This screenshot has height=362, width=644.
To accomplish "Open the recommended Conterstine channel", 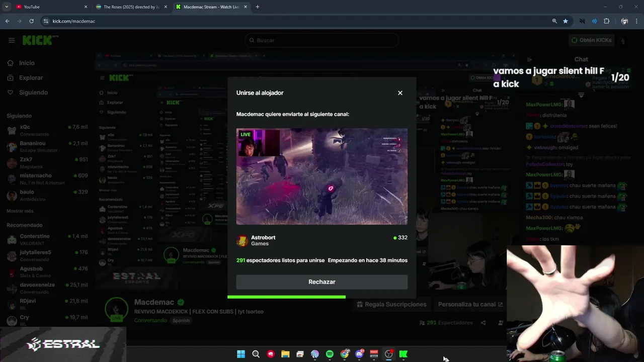I will (47, 239).
